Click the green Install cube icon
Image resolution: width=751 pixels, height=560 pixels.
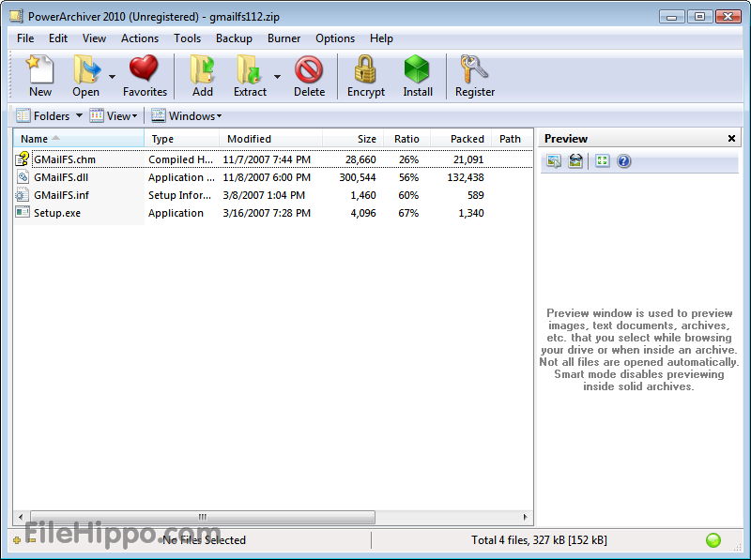(417, 68)
